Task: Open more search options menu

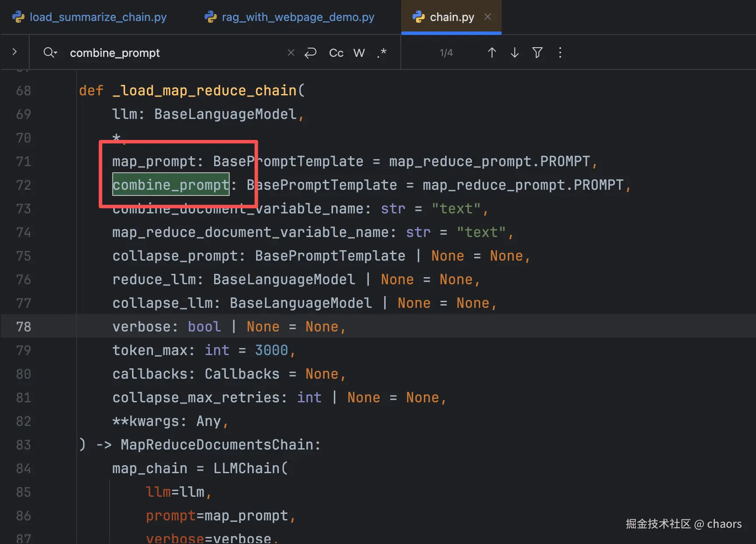Action: tap(560, 53)
